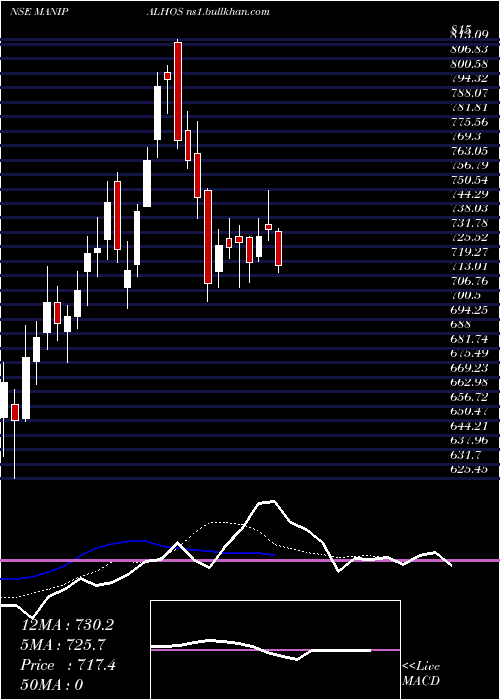Viewport: 500px width, 700px height.
Task: Click the <<Live MACD label
Action: [x=421, y=674]
